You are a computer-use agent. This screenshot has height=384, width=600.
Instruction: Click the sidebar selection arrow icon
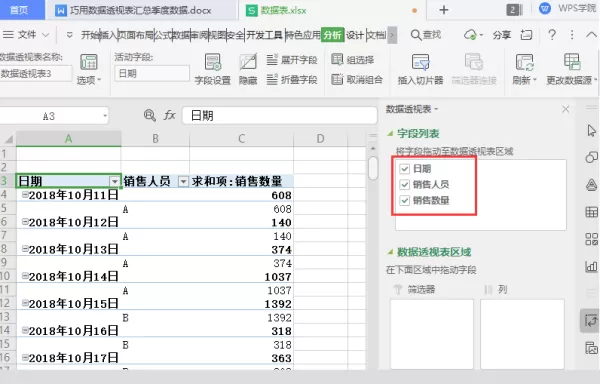click(x=592, y=130)
